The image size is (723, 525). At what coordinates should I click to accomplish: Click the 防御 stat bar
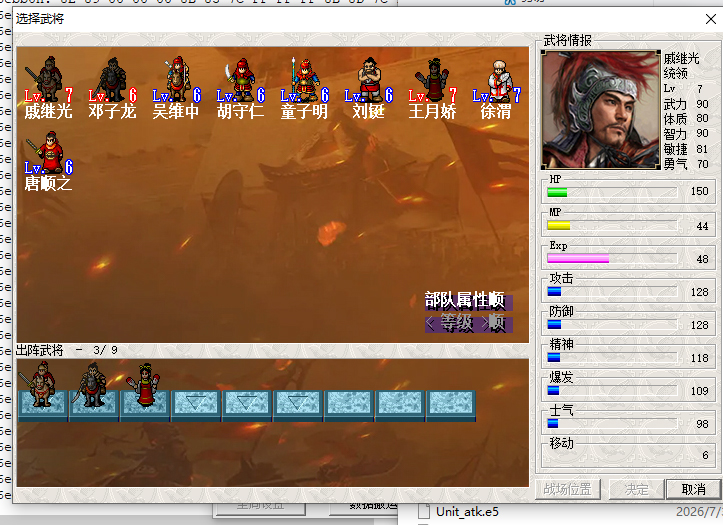click(612, 324)
